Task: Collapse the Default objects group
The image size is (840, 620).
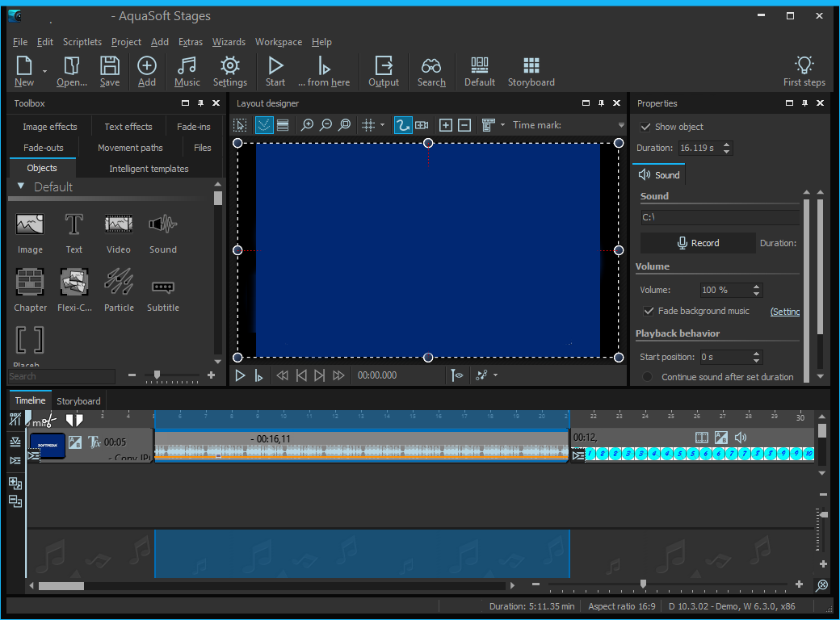Action: [21, 186]
